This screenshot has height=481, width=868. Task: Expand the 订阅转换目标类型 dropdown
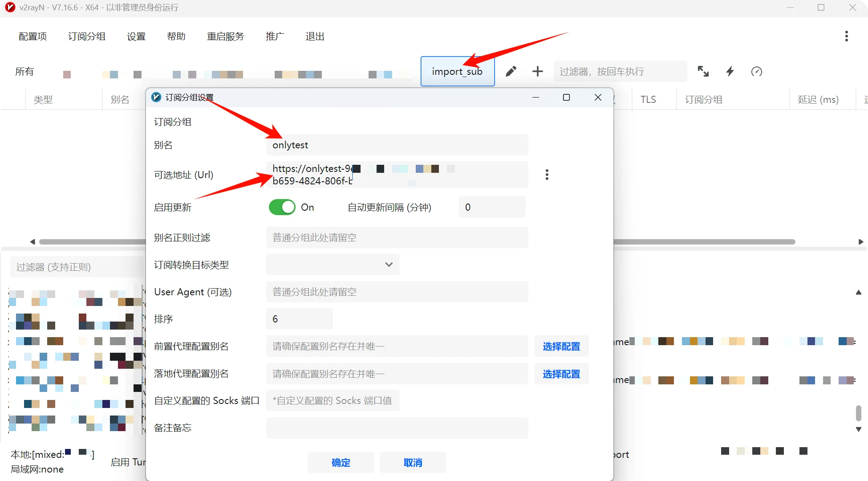(x=333, y=265)
